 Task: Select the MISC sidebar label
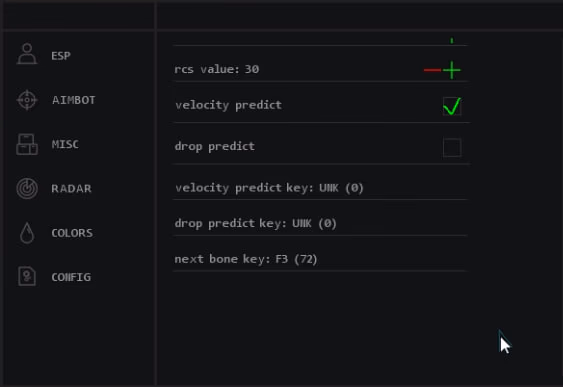tap(65, 144)
